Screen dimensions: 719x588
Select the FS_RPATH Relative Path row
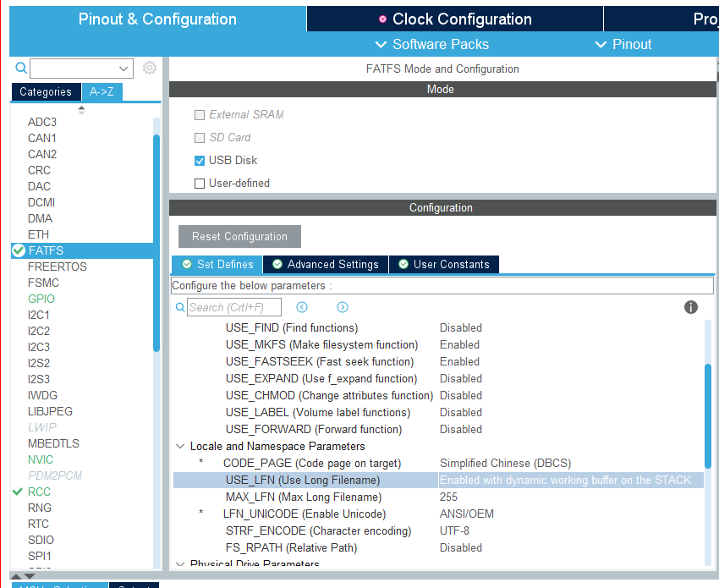pos(438,547)
